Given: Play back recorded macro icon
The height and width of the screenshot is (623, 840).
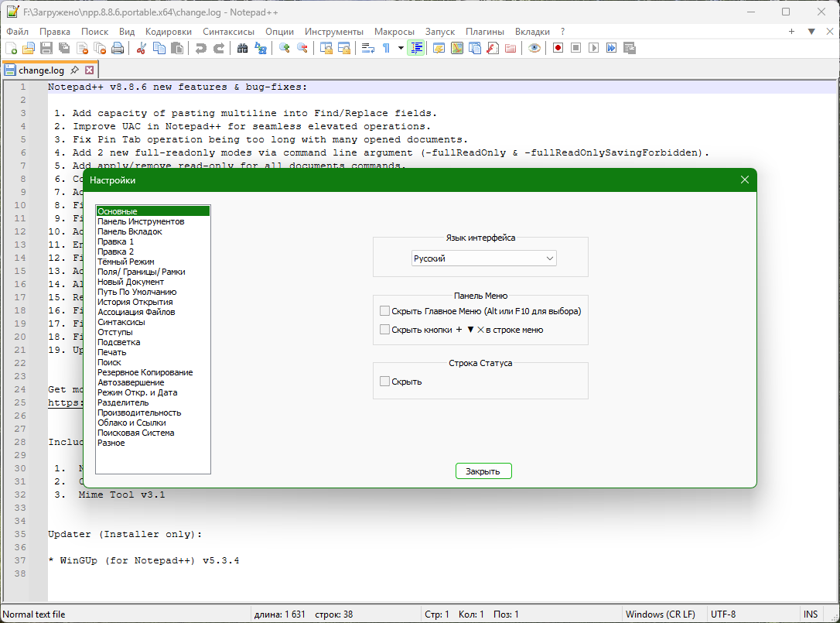Looking at the screenshot, I should pyautogui.click(x=593, y=48).
